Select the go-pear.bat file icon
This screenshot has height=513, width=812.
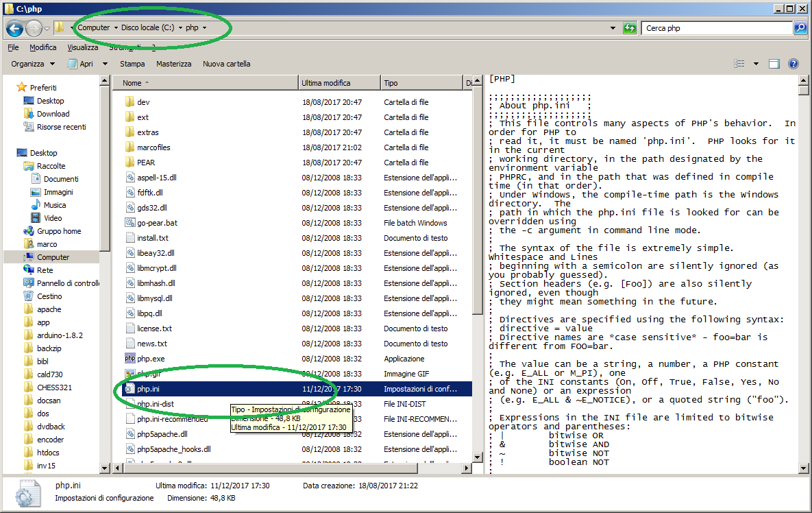130,223
